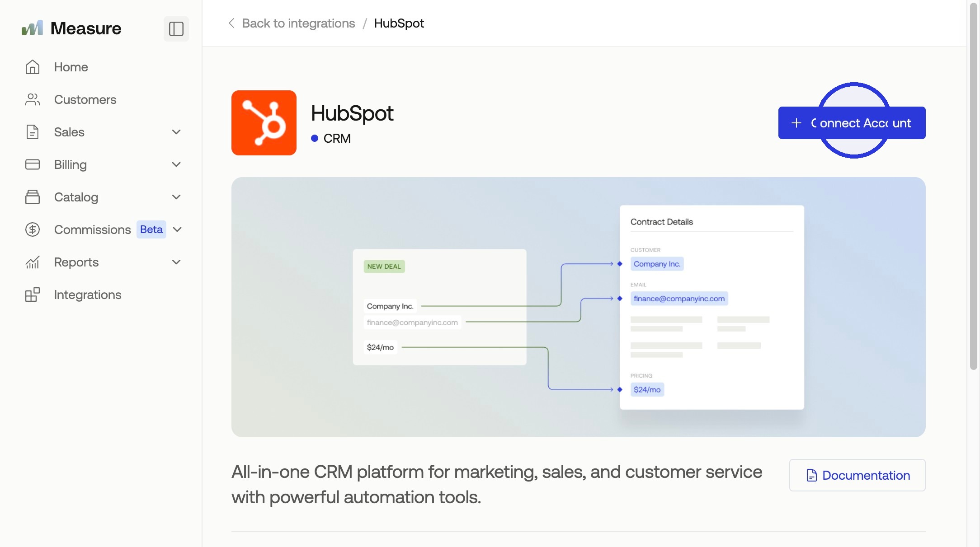980x547 pixels.
Task: Click the Sales document icon
Action: click(x=33, y=132)
